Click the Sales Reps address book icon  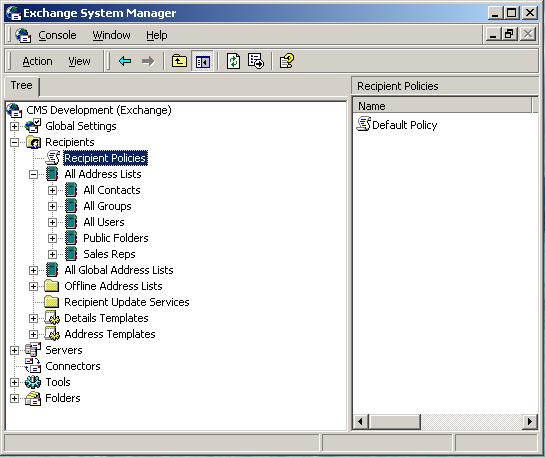[71, 254]
